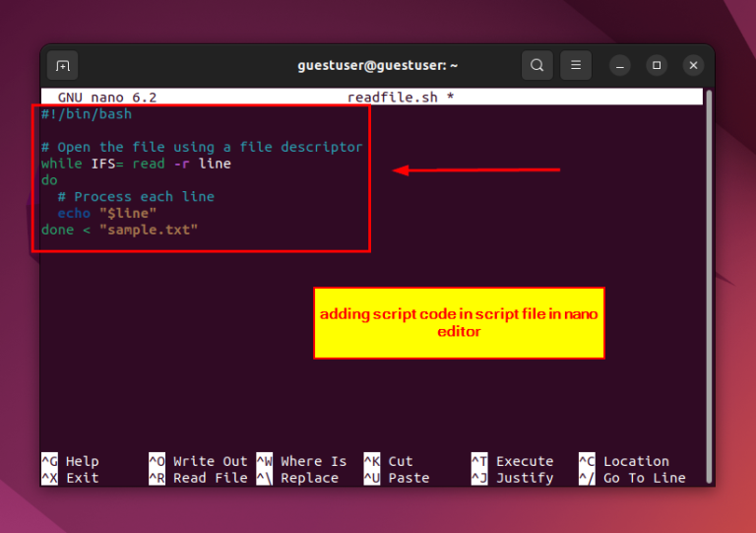The width and height of the screenshot is (756, 533).
Task: Click the ^G Help shortcut
Action: pos(70,461)
